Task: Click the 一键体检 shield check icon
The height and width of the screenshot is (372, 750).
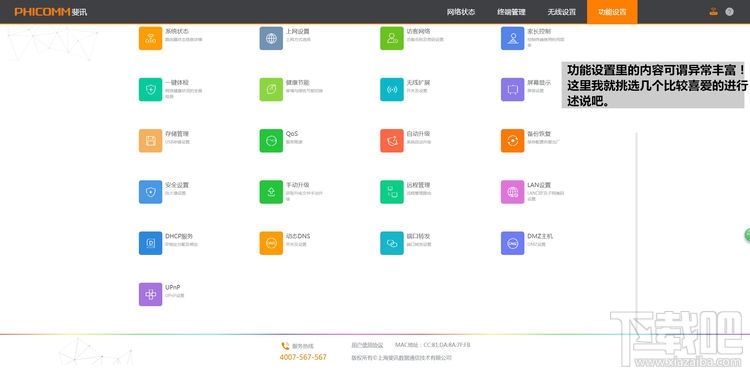Action: pyautogui.click(x=151, y=89)
